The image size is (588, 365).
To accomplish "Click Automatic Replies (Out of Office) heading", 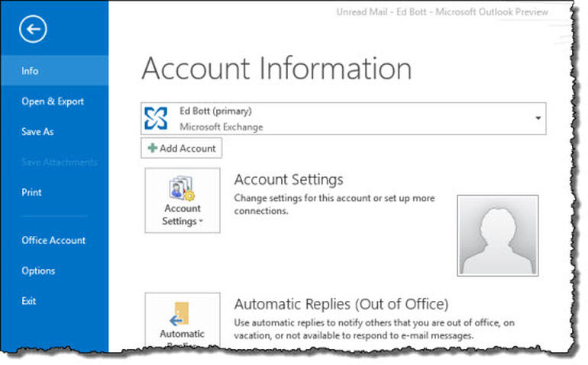I will pyautogui.click(x=341, y=304).
